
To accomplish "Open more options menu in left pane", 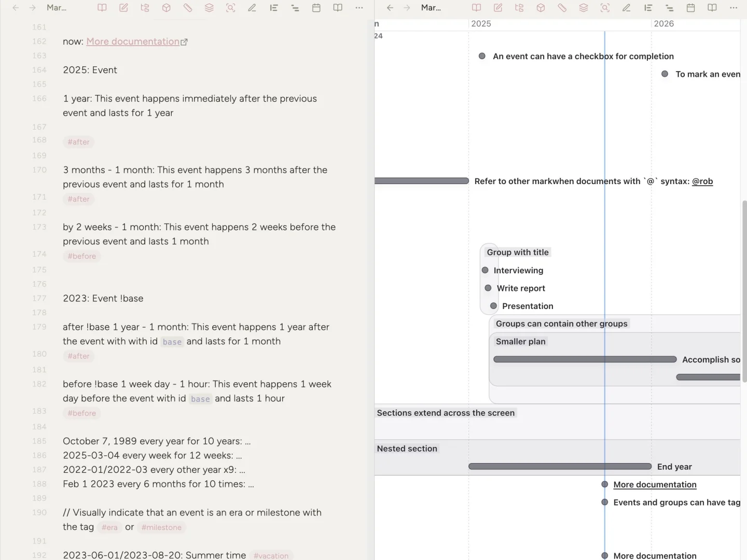I will click(x=359, y=8).
